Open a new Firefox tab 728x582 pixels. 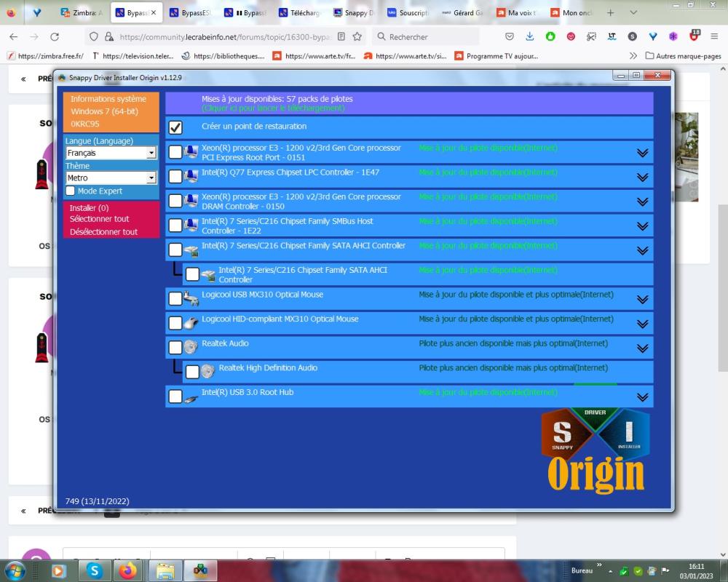pos(611,13)
